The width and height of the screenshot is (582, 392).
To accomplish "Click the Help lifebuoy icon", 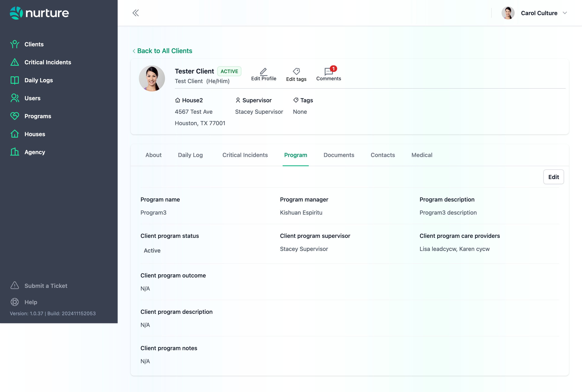I will point(14,302).
